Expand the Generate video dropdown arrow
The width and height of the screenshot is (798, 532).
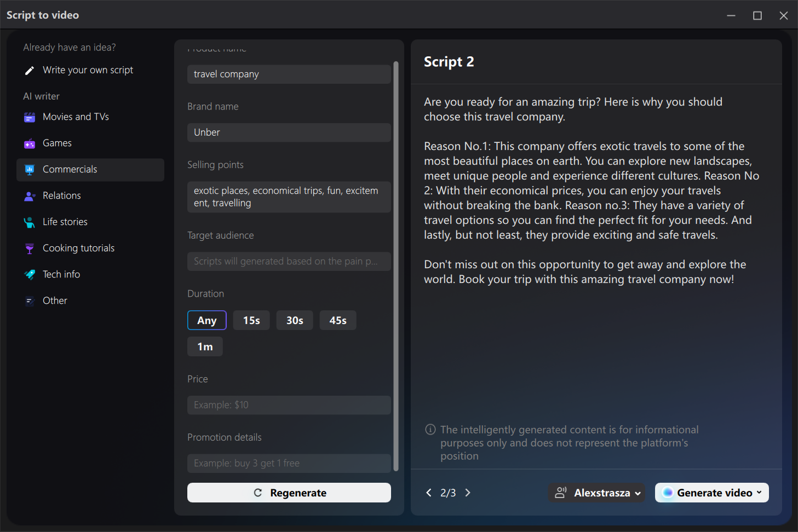point(759,492)
